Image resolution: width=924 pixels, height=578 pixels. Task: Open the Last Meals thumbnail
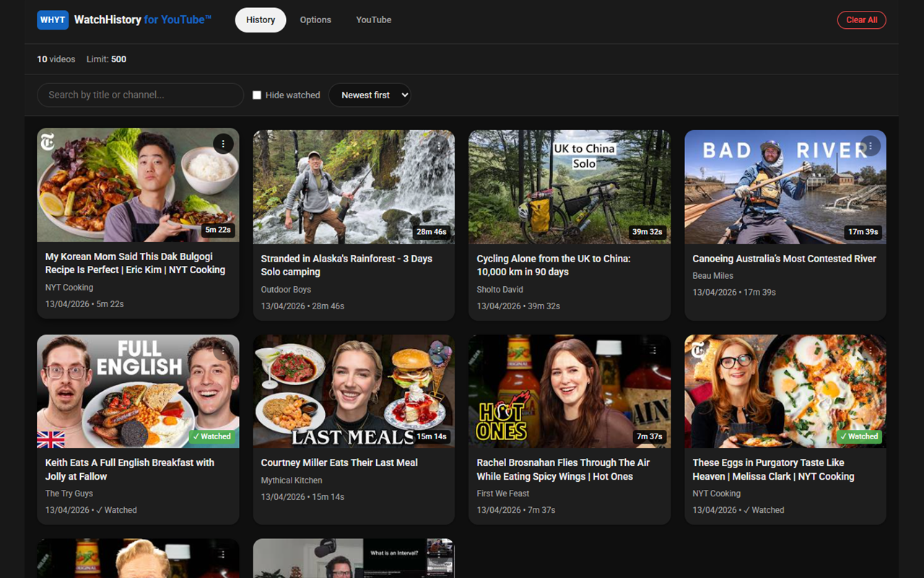point(354,392)
